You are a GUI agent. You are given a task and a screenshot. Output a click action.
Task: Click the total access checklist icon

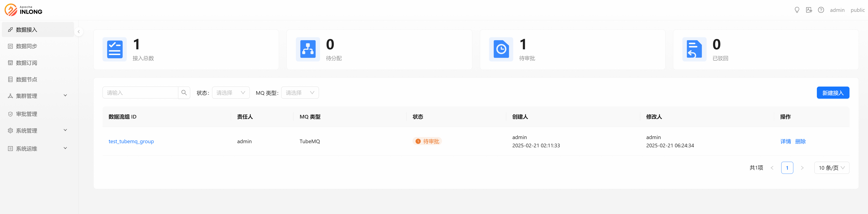point(115,49)
